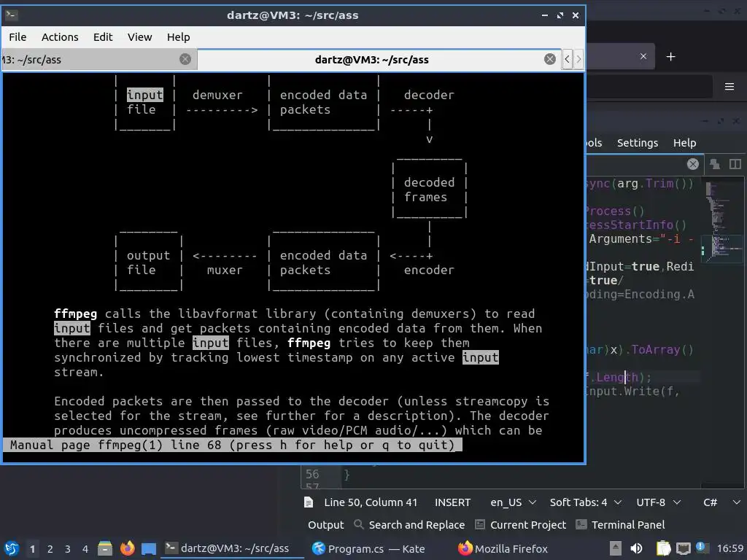Screen dimensions: 747x560
Task: Open Kate's Search and Replace panel
Action: [x=410, y=525]
